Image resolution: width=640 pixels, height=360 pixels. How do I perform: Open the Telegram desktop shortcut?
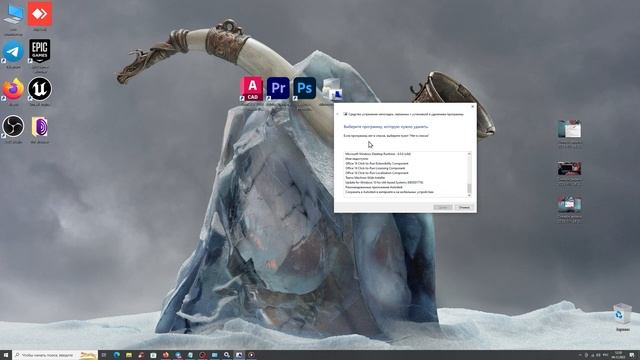[13, 51]
